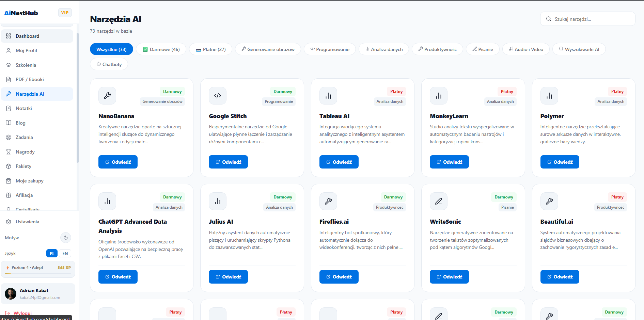Click the Szukaj narzędzi search field
The height and width of the screenshot is (320, 644).
point(588,19)
